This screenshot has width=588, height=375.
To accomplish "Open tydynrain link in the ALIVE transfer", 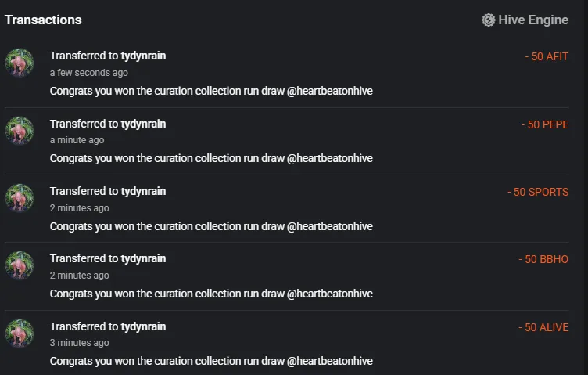I will pos(143,326).
